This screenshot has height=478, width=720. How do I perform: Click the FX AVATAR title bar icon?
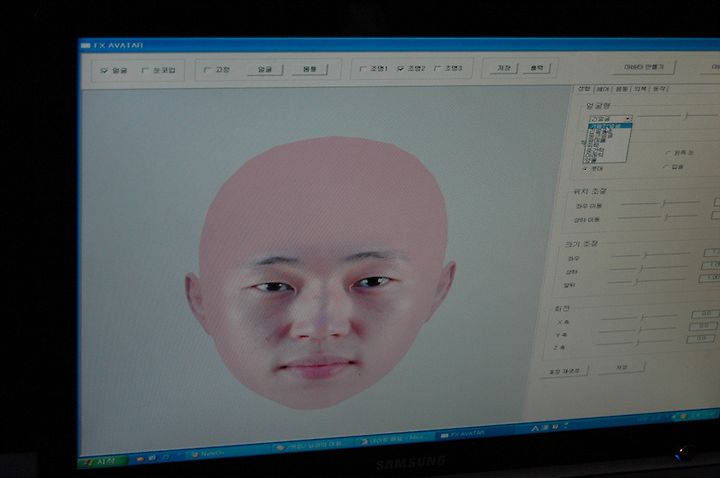tap(85, 45)
